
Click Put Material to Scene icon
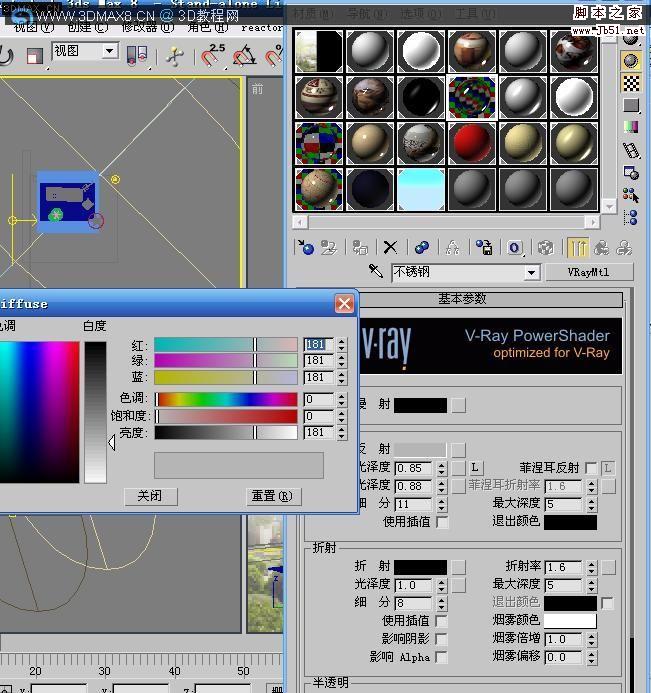[328, 248]
